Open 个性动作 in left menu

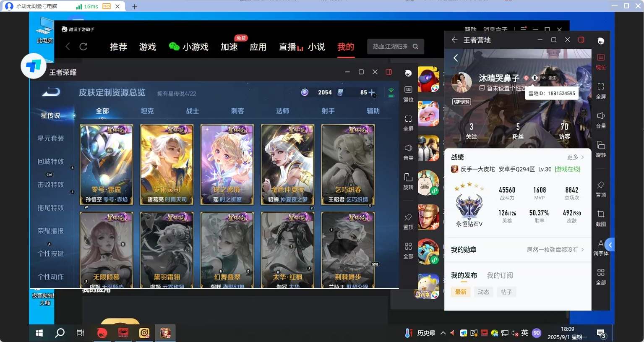[x=51, y=277]
